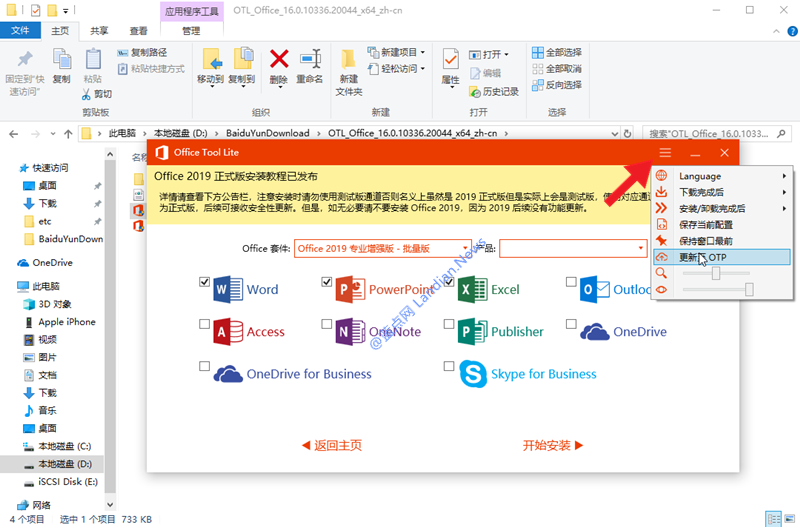The image size is (800, 527).
Task: Click the OneDrive cloud icon
Action: 595,332
